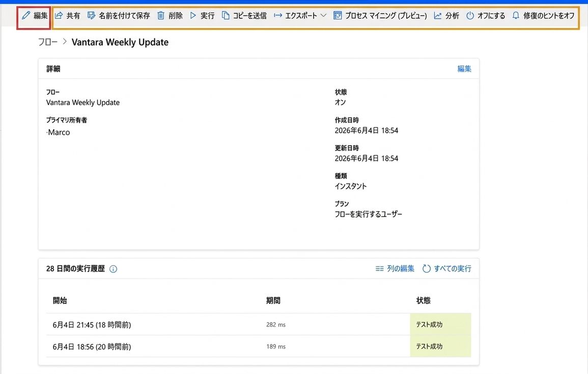Viewport: 588px width, 374px height.
Task: Click the 282 ms duration value
Action: pos(276,325)
